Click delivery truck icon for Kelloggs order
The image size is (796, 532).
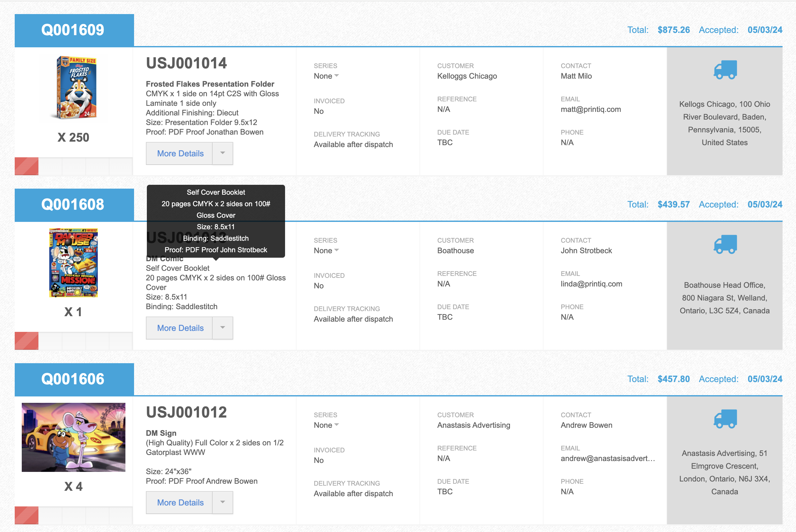725,70
